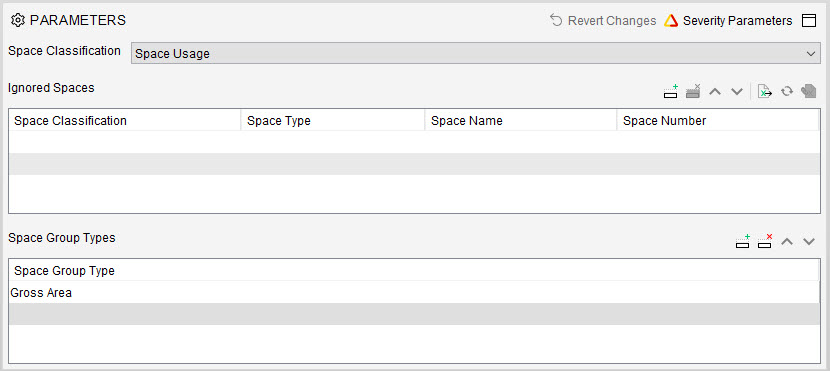Viewport: 830px width, 371px height.
Task: Click the refresh arrows icon above Ignored Spaces
Action: 787,91
